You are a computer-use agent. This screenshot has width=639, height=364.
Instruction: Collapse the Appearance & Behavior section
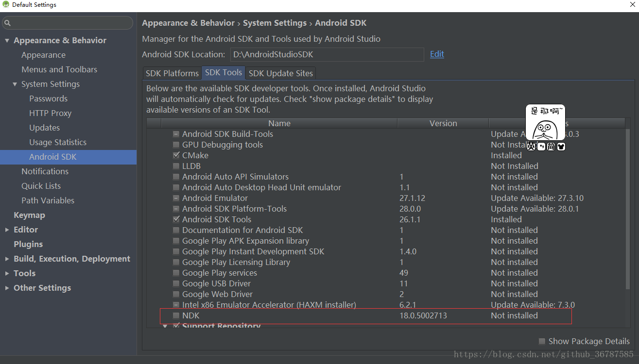(x=7, y=41)
